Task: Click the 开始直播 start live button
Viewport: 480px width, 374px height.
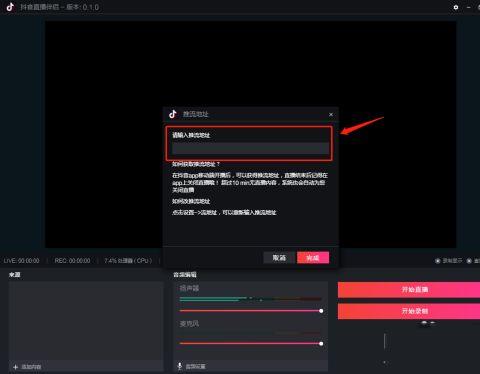Action: coord(409,290)
